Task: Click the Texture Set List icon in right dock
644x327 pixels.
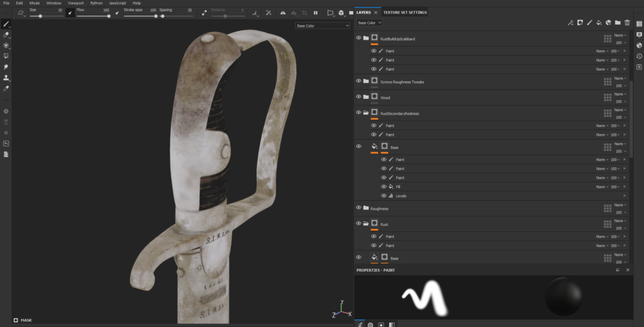Action: coord(639,25)
